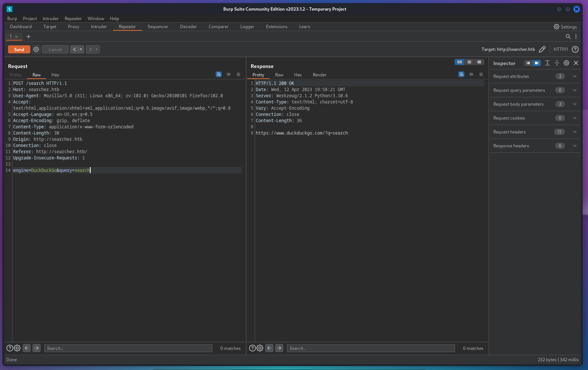
Task: Open the Help menu
Action: [114, 19]
